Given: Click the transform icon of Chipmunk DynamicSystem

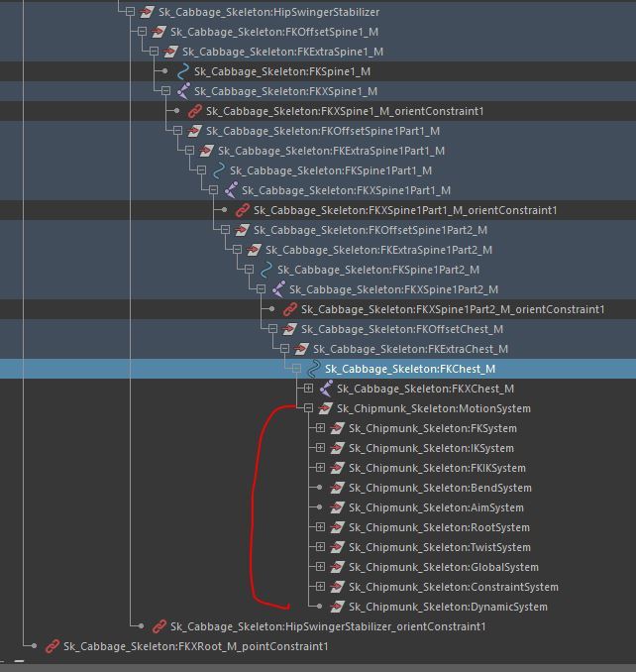Looking at the screenshot, I should (x=338, y=607).
